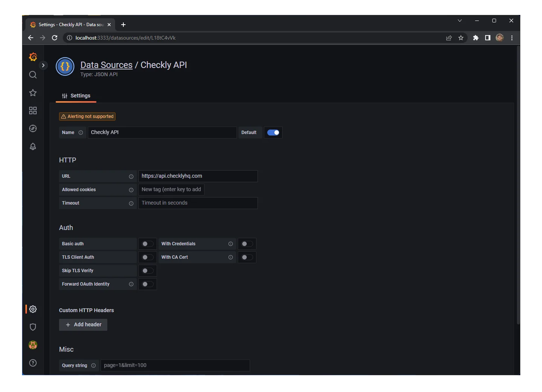Open browser extensions puzzle icon
The width and height of the screenshot is (542, 392).
(476, 38)
